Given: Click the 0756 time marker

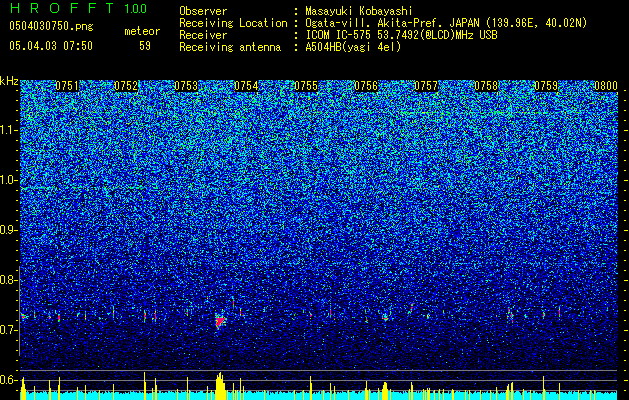Looking at the screenshot, I should pyautogui.click(x=366, y=86).
